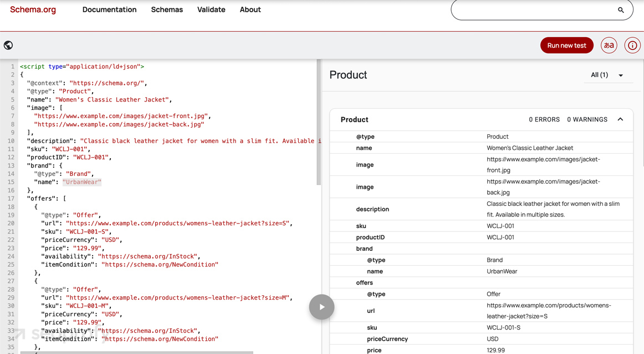Open the language selector icon
The height and width of the screenshot is (354, 644).
[609, 45]
